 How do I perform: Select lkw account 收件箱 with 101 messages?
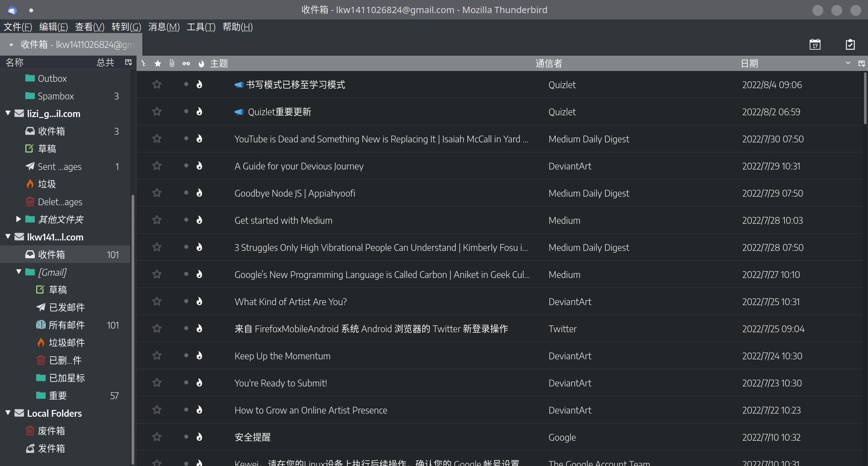(x=65, y=254)
